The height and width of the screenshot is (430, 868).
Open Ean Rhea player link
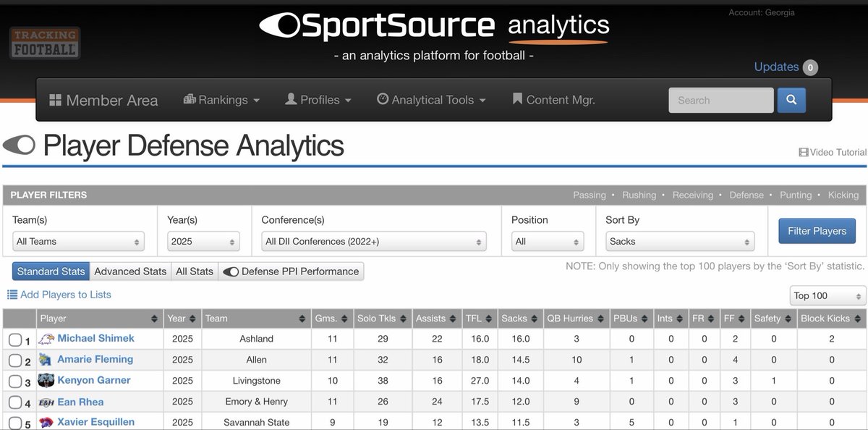(81, 402)
